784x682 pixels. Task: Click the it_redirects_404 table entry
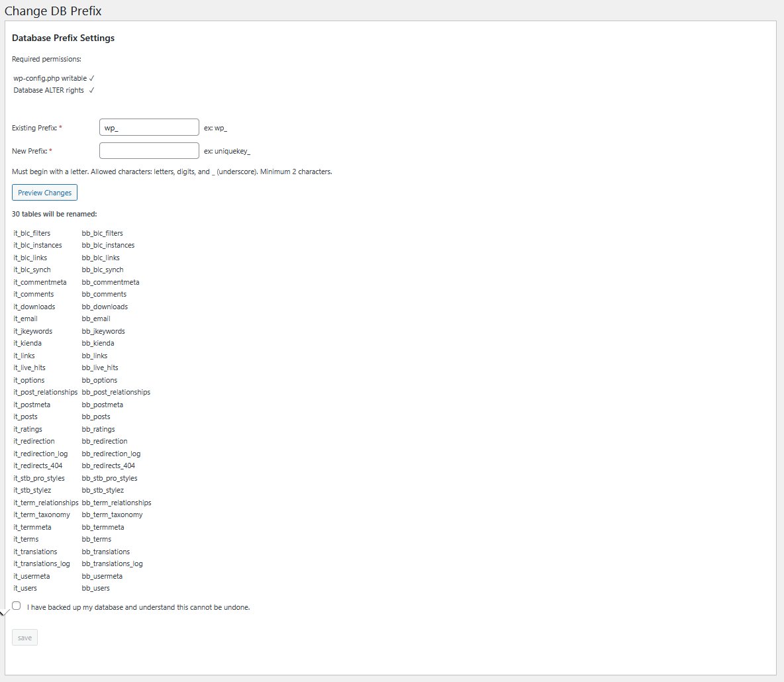point(38,465)
